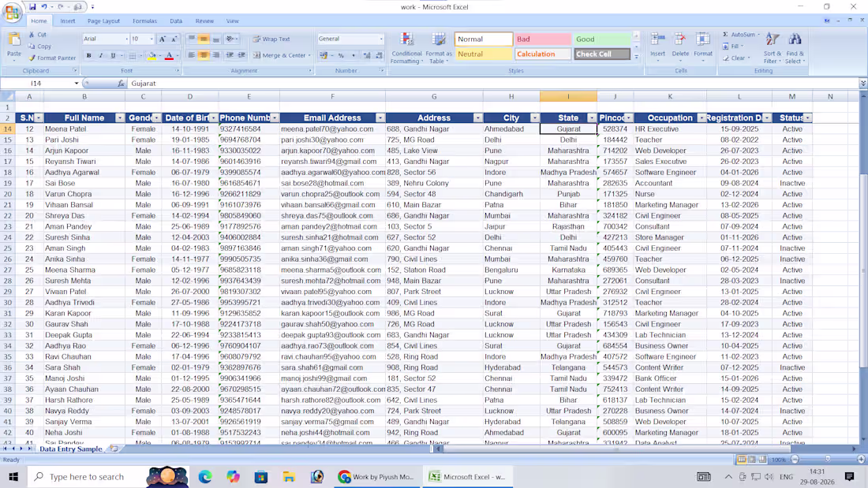
Task: Toggle Center horizontal text alignment
Action: [x=204, y=55]
